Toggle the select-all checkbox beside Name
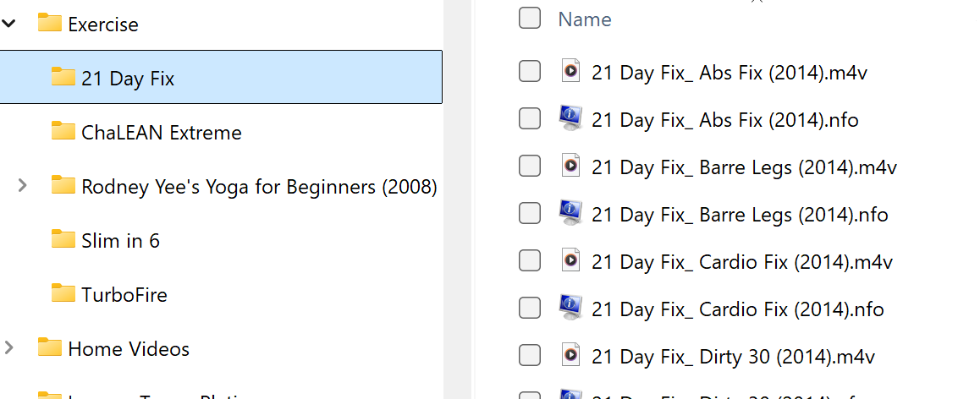Screen dimensions: 980x399 (530, 18)
